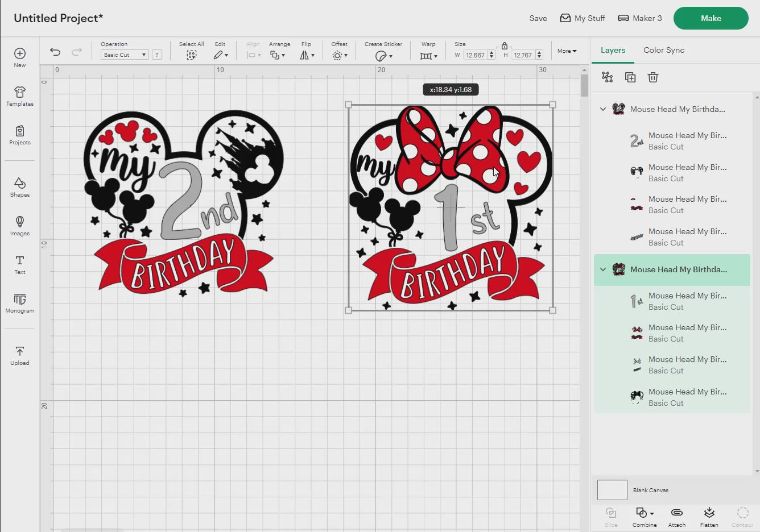Select the Maker 3 machine button
760x532 pixels.
pos(640,18)
